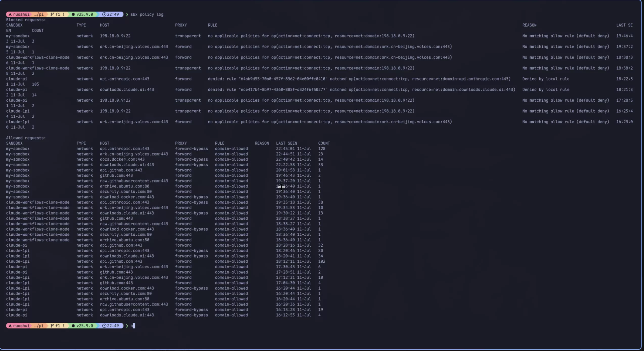Viewport: 644px width, 351px height.
Task: Click "Denied by local rule" in the blocked api.anthropic.com row
Action: coord(546,79)
